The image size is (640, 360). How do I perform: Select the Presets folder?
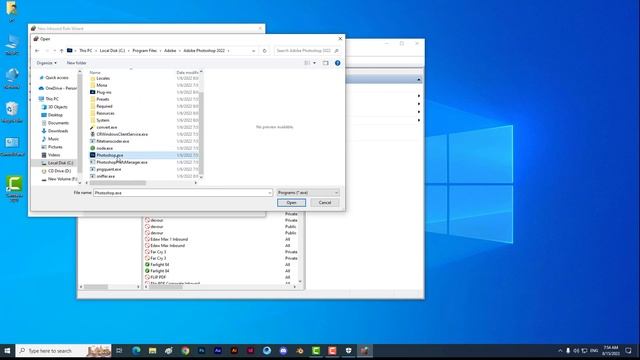pos(102,99)
